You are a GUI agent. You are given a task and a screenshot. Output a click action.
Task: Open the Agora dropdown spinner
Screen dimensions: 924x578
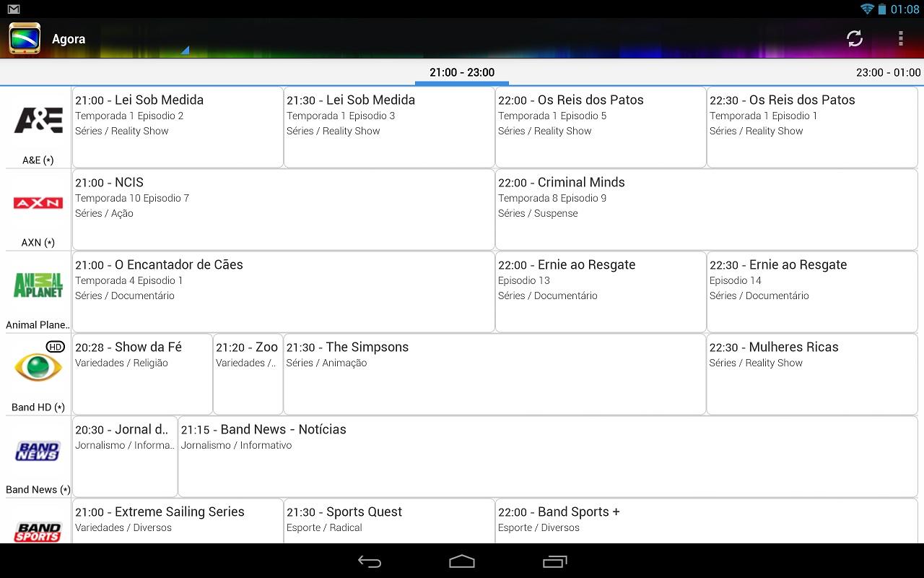120,39
